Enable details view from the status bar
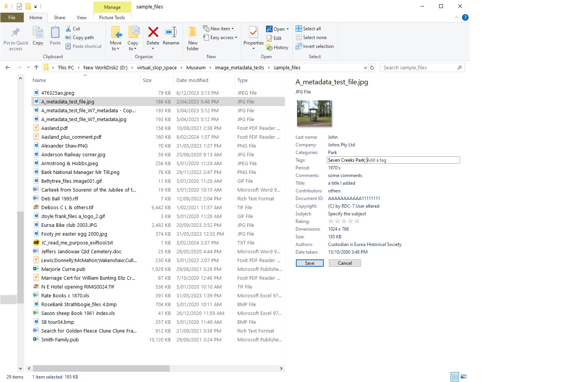The width and height of the screenshot is (588, 382). pos(455,377)
